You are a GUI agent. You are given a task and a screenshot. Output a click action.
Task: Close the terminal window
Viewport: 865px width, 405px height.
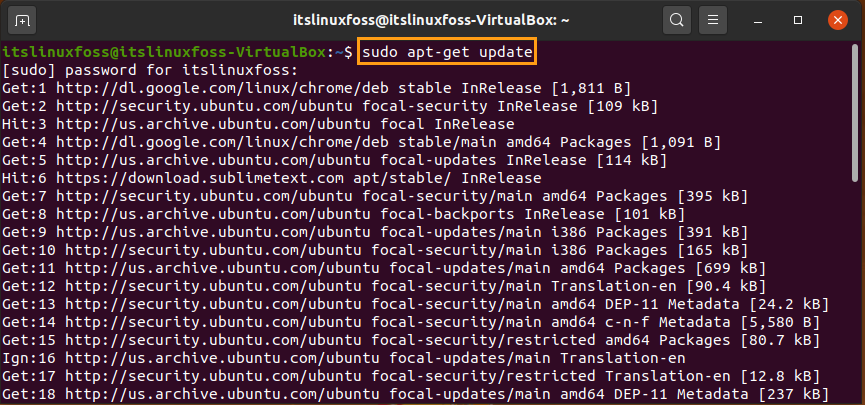click(837, 21)
